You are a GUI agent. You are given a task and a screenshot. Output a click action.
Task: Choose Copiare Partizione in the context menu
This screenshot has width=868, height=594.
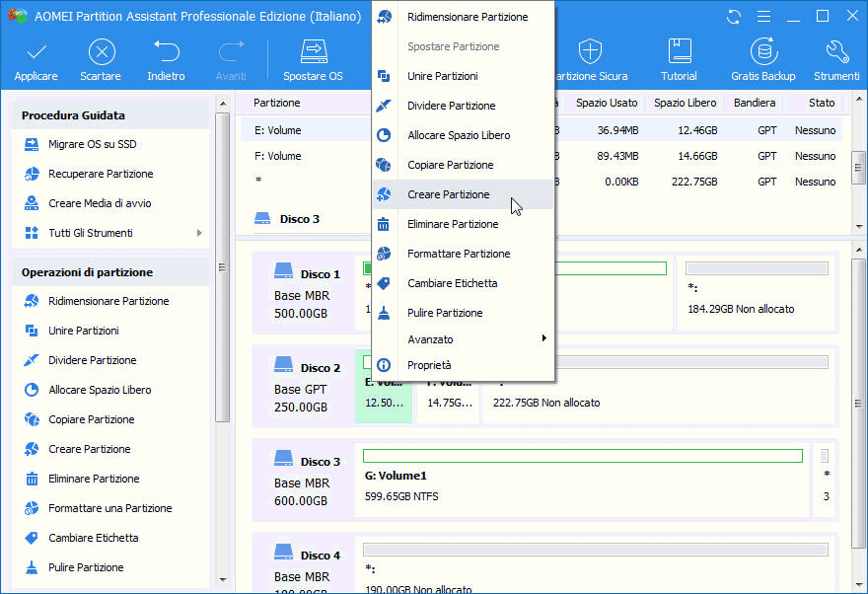(x=464, y=165)
